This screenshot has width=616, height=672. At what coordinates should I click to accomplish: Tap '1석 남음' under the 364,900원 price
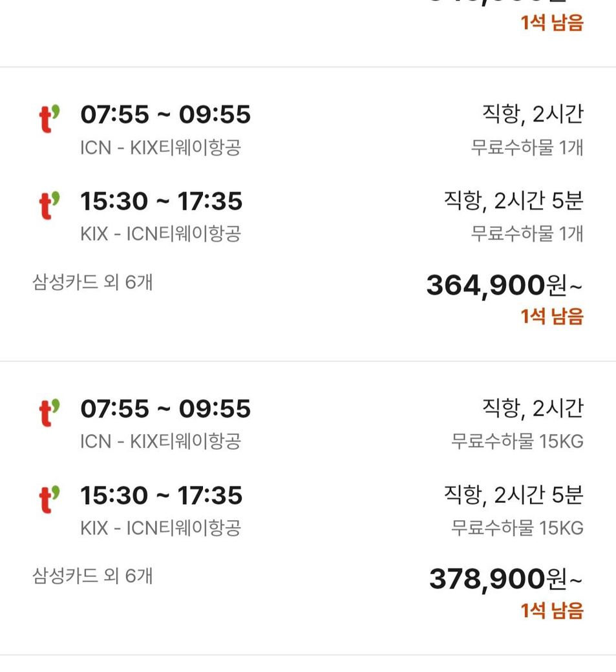[552, 316]
